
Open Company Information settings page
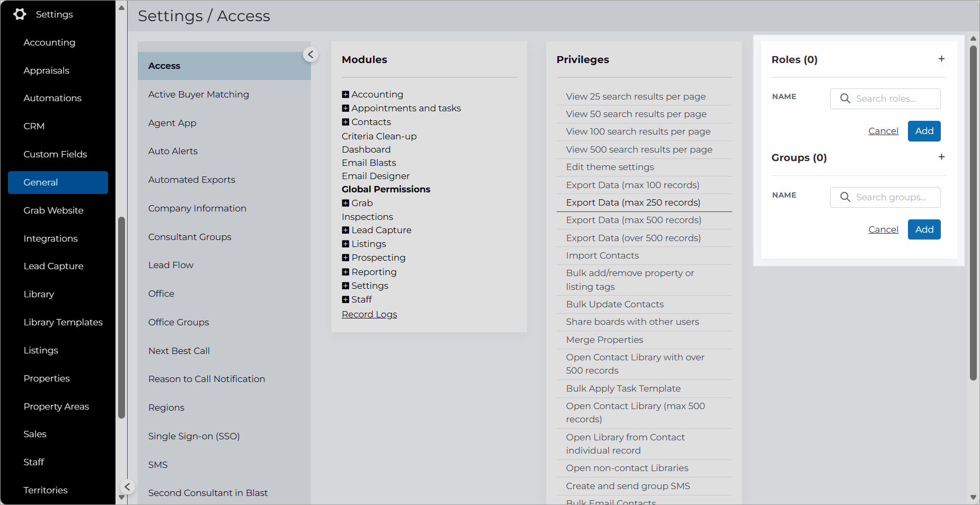[197, 208]
